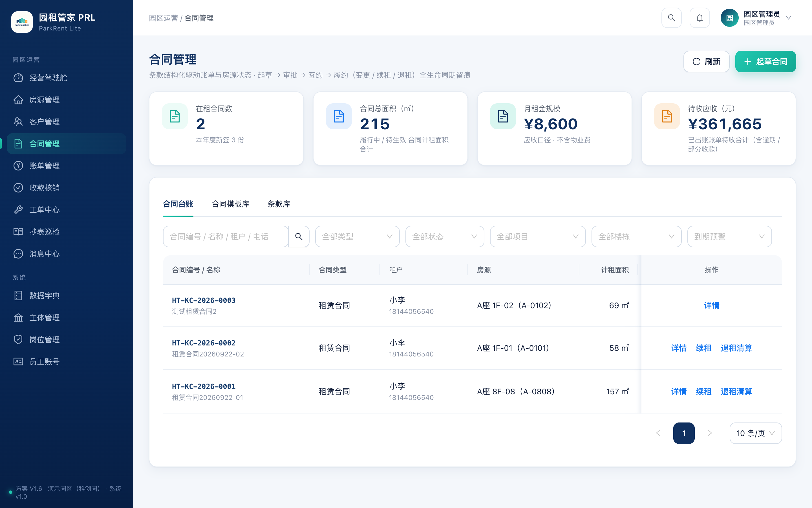Viewport: 812px width, 508px height.
Task: Open the 全部类型 dropdown
Action: pyautogui.click(x=357, y=237)
